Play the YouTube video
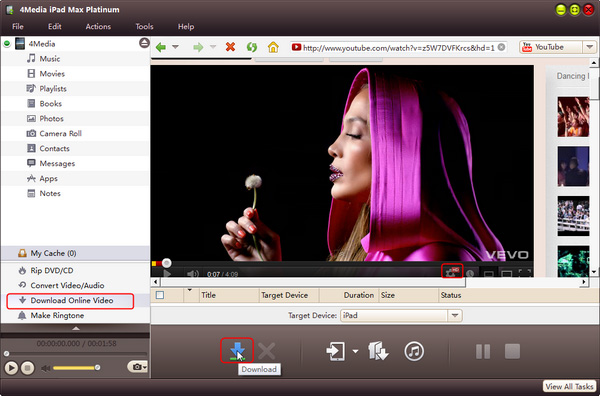 pyautogui.click(x=167, y=273)
